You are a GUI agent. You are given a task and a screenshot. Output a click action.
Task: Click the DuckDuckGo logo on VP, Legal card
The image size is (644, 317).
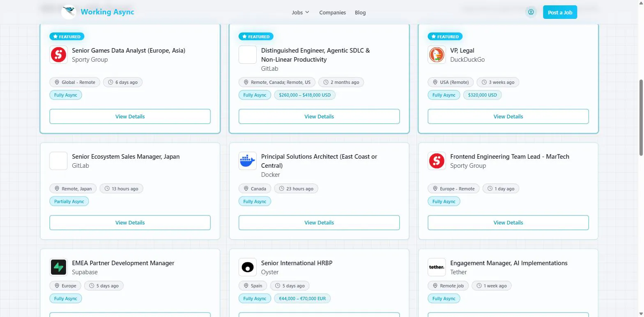(x=437, y=55)
